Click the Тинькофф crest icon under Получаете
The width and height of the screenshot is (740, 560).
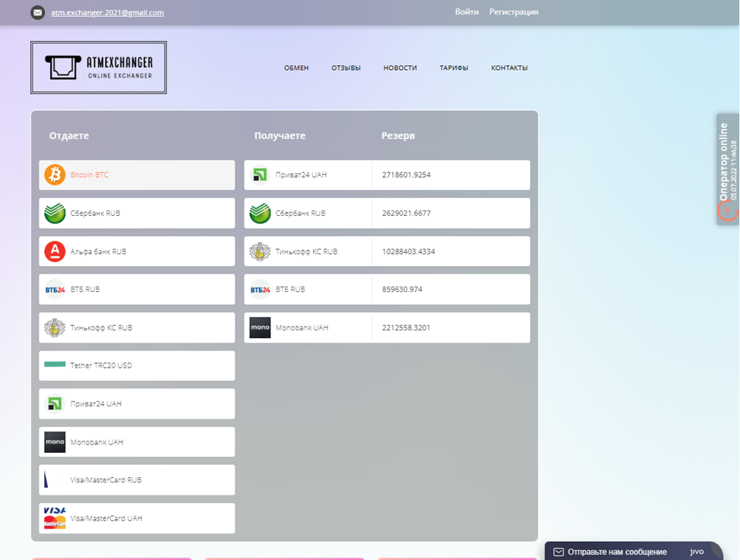(x=260, y=252)
